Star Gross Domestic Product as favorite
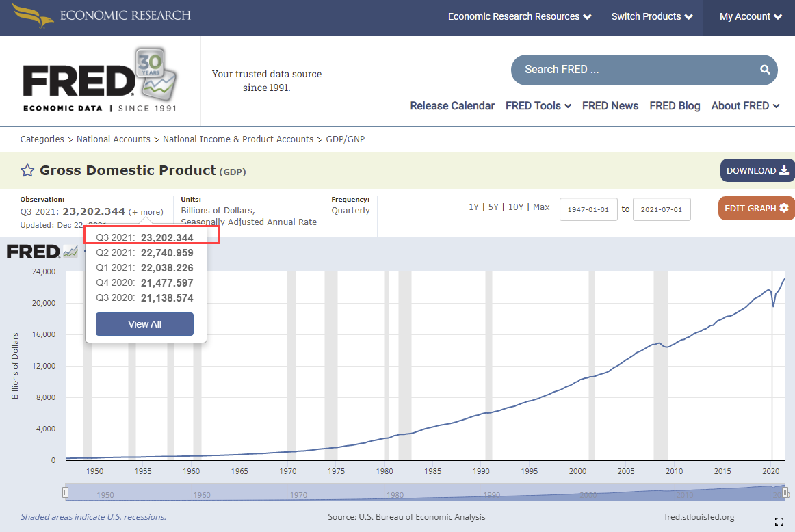 click(x=27, y=171)
